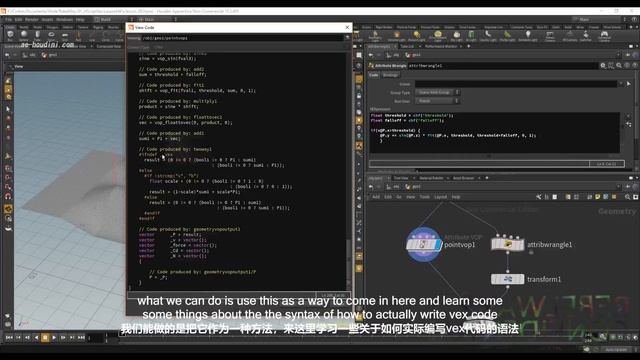This screenshot has height=360, width=640.
Task: Add a Stereo Camera from the shelf
Action: tap(550, 36)
